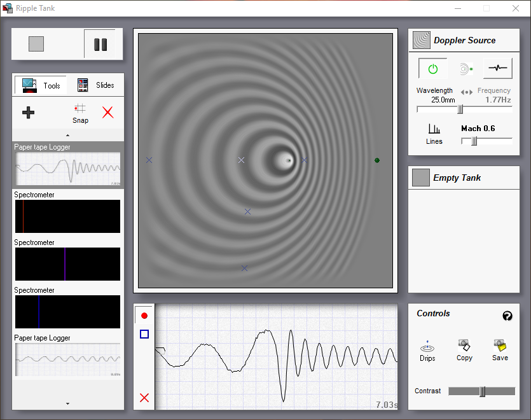Delete tool with the red X icon in the Tools tab
Screen dimensions: 531x420
coord(108,112)
